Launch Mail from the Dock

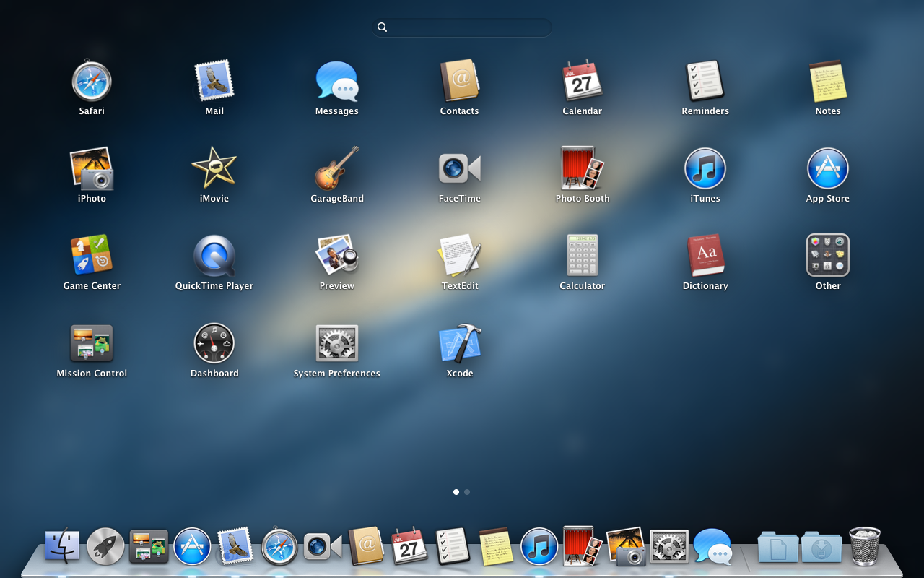click(x=235, y=546)
